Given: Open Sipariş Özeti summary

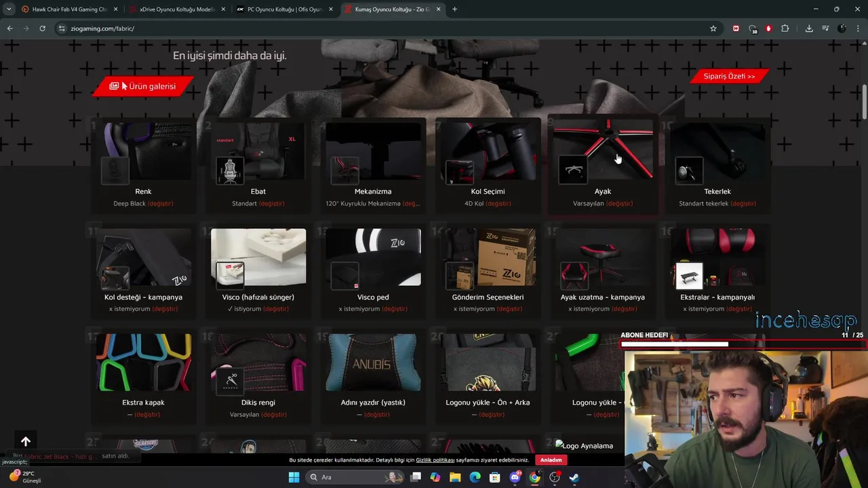Looking at the screenshot, I should 729,76.
